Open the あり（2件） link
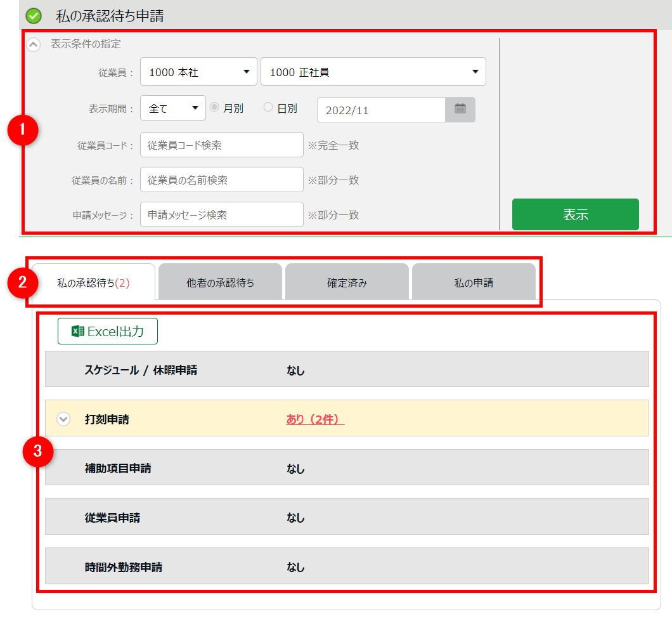Viewport: 672px width, 621px height. coord(315,419)
